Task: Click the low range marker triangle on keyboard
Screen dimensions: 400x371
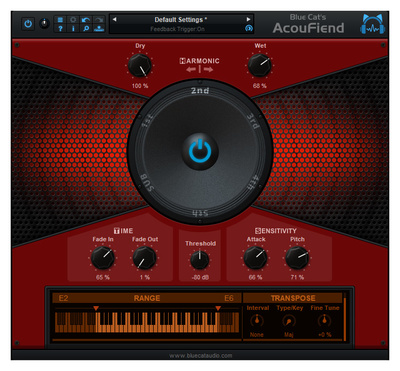Action: tap(96, 308)
